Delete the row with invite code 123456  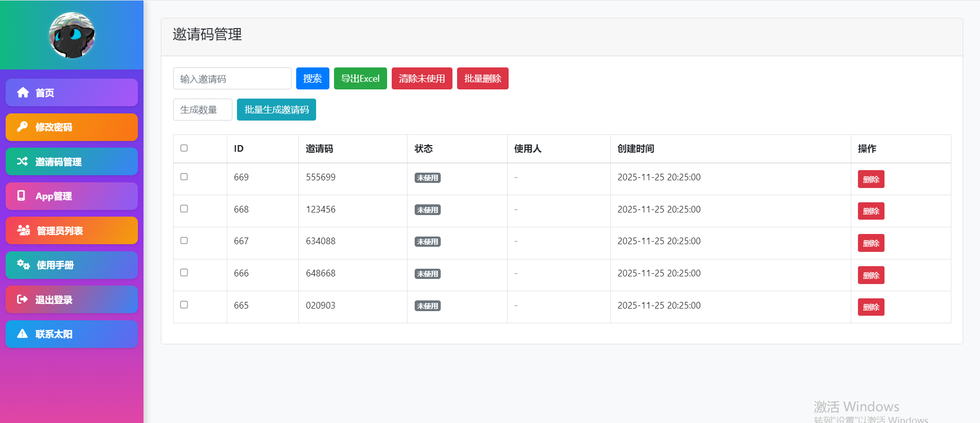871,211
